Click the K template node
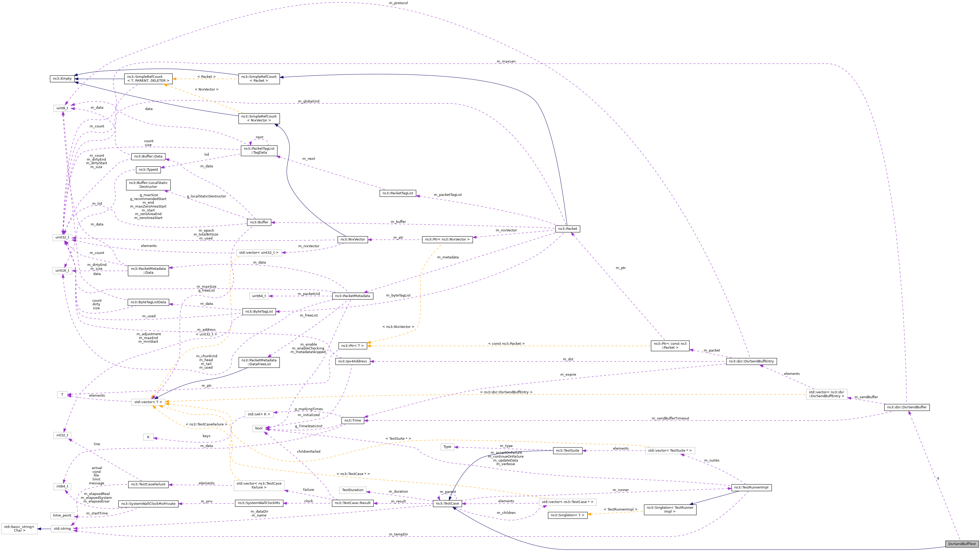980x551 pixels. (148, 438)
